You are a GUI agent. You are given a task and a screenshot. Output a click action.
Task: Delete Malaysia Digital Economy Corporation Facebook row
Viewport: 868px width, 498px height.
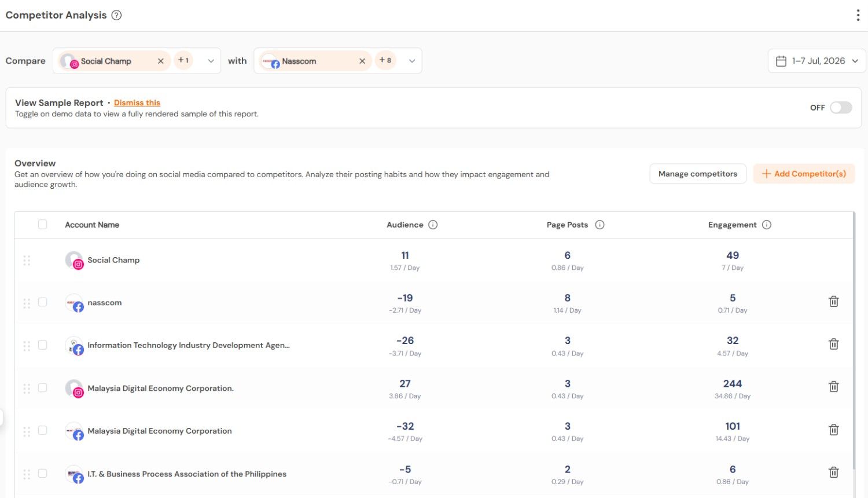tap(834, 430)
